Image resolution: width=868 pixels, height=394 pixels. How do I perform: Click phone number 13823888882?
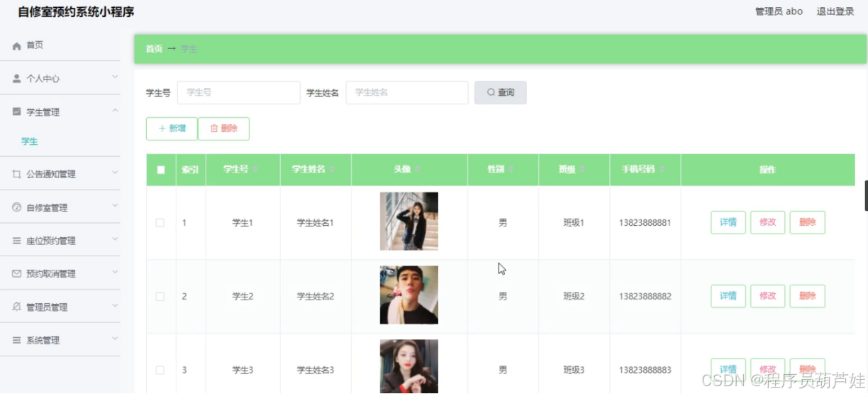pyautogui.click(x=645, y=296)
